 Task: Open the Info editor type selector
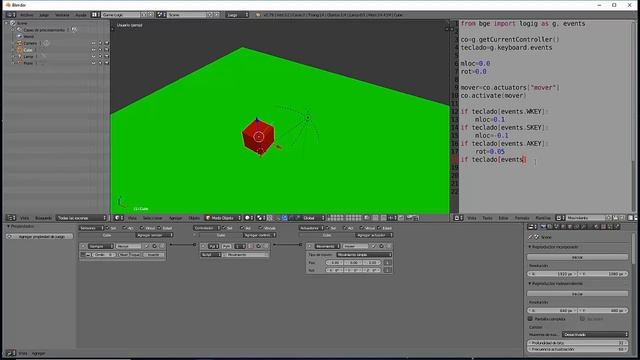coord(10,15)
